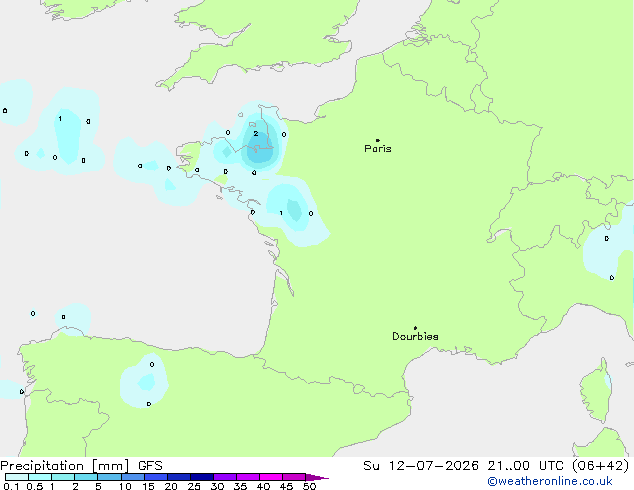Click the Paris location dot marker
634x490 pixels.
(x=378, y=140)
